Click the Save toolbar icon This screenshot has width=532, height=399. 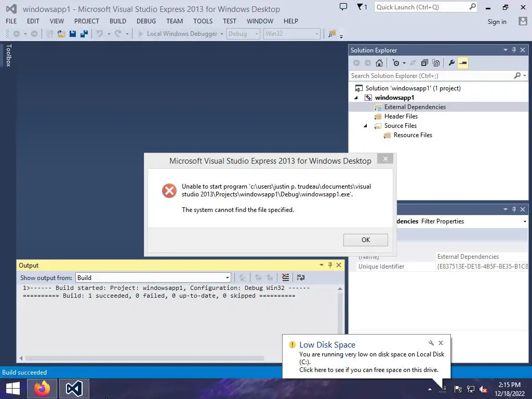point(73,34)
